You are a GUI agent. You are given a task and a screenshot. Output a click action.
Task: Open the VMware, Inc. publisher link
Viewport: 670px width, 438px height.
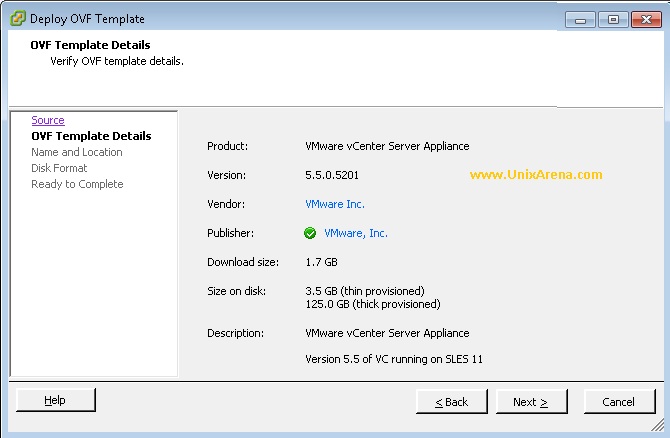[356, 233]
